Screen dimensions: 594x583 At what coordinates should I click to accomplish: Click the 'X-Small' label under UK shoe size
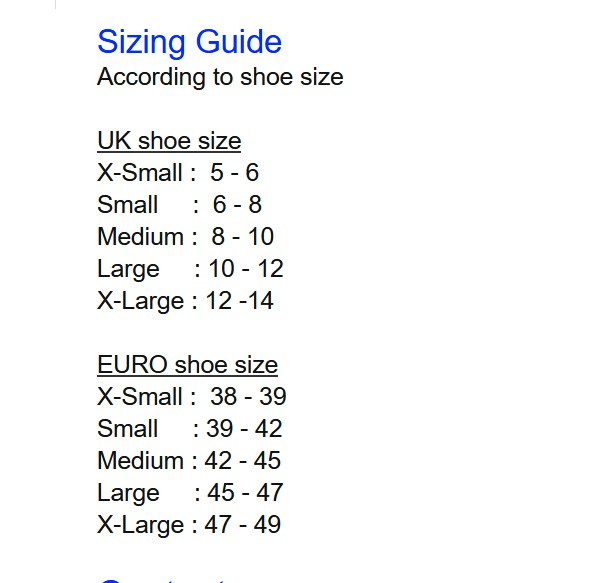[x=140, y=173]
